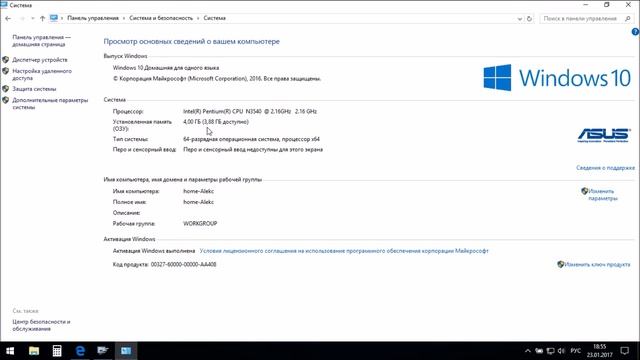Screen dimensions: 640x360
Task: Click the search magnifier icon
Action: pyautogui.click(x=628, y=18)
